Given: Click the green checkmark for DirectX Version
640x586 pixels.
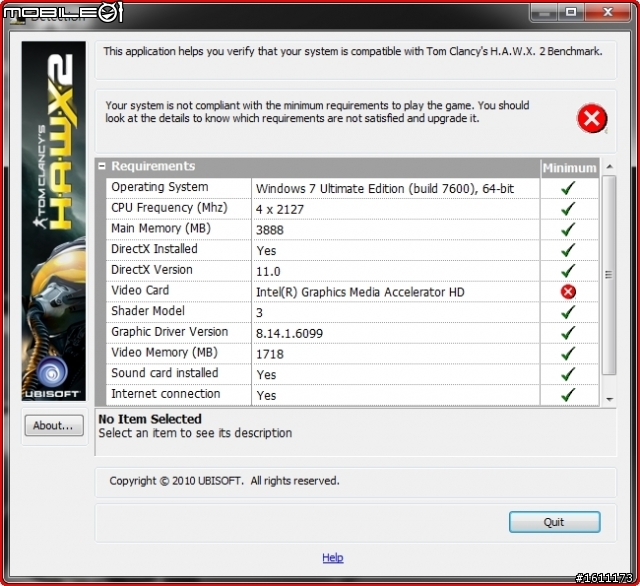Looking at the screenshot, I should point(568,271).
